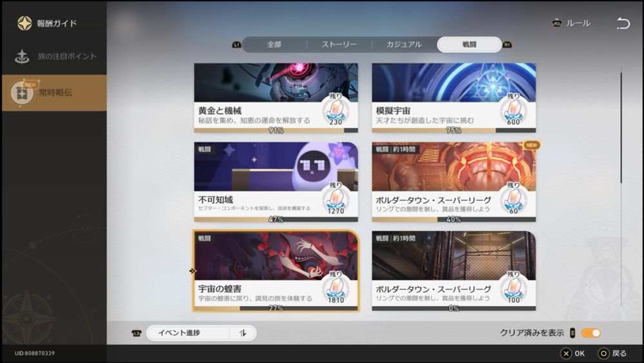Click the 戦闘 tag on 宇宙の蝗害 card
The width and height of the screenshot is (644, 363).
[205, 238]
